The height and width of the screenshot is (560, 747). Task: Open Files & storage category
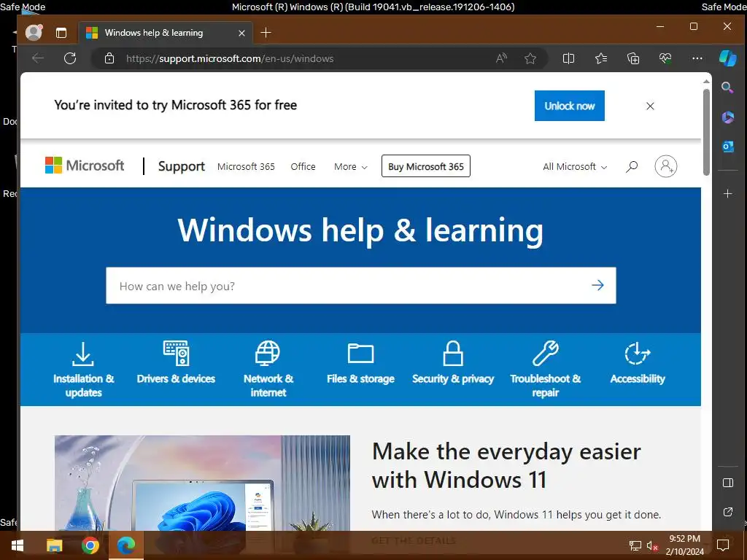pyautogui.click(x=360, y=363)
